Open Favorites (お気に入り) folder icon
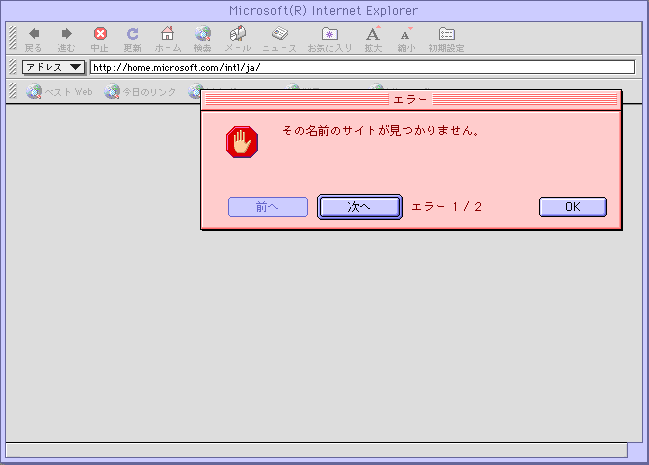The height and width of the screenshot is (465, 649). click(x=330, y=34)
